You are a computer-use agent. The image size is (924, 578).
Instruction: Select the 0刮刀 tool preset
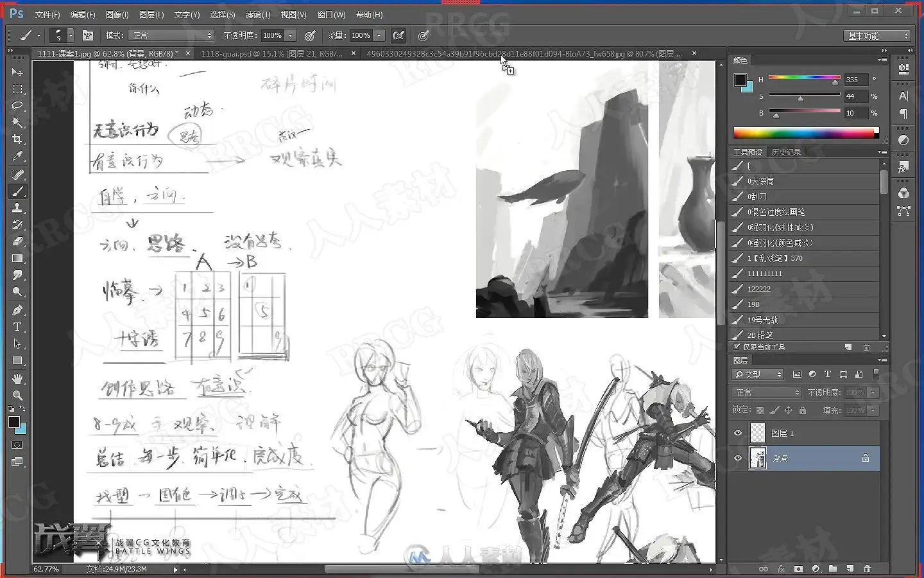click(x=805, y=197)
